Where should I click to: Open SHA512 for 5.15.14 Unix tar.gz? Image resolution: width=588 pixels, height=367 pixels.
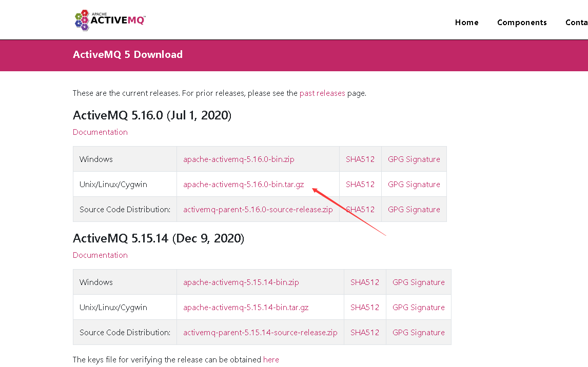(364, 307)
